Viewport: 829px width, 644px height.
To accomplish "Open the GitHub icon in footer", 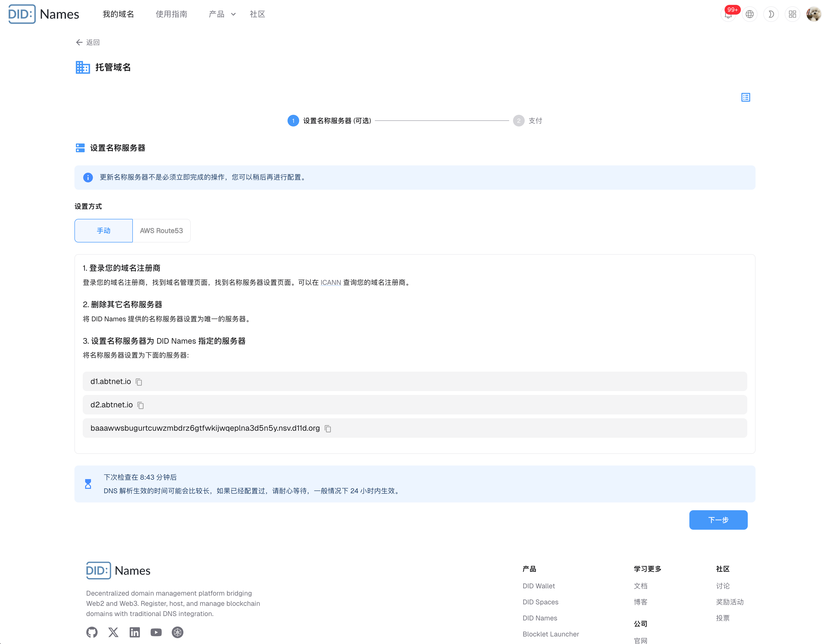I will click(x=92, y=632).
